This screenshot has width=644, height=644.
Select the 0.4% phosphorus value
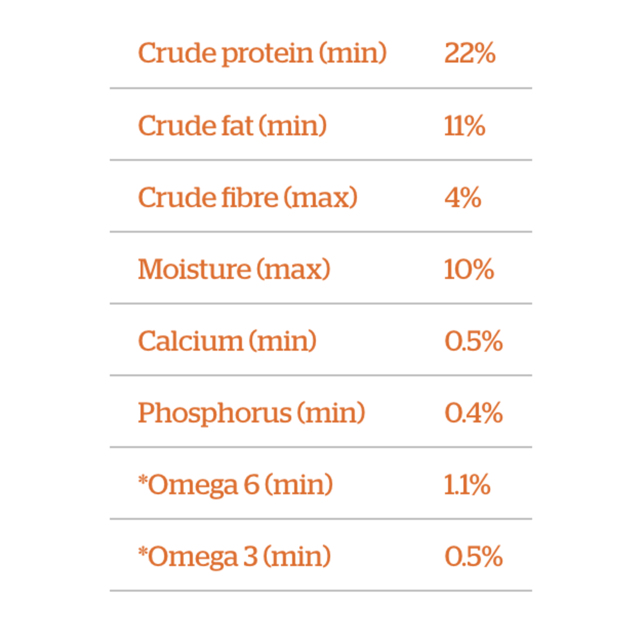pyautogui.click(x=473, y=413)
